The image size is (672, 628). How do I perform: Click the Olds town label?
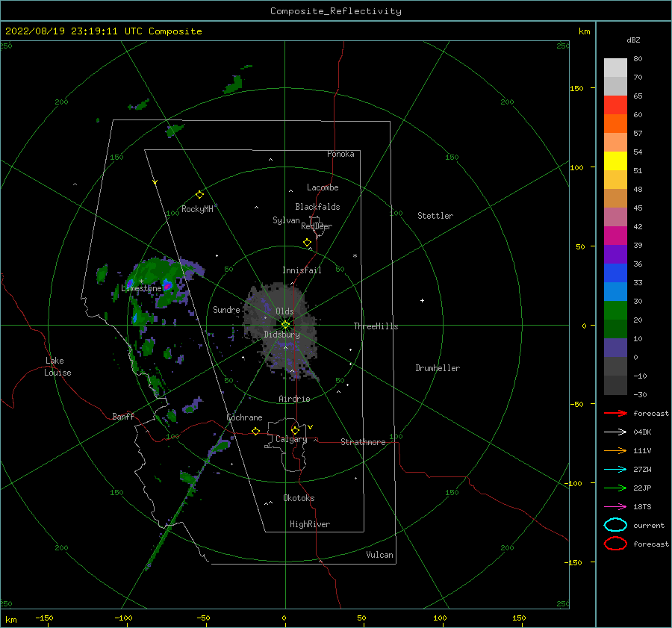pos(284,311)
